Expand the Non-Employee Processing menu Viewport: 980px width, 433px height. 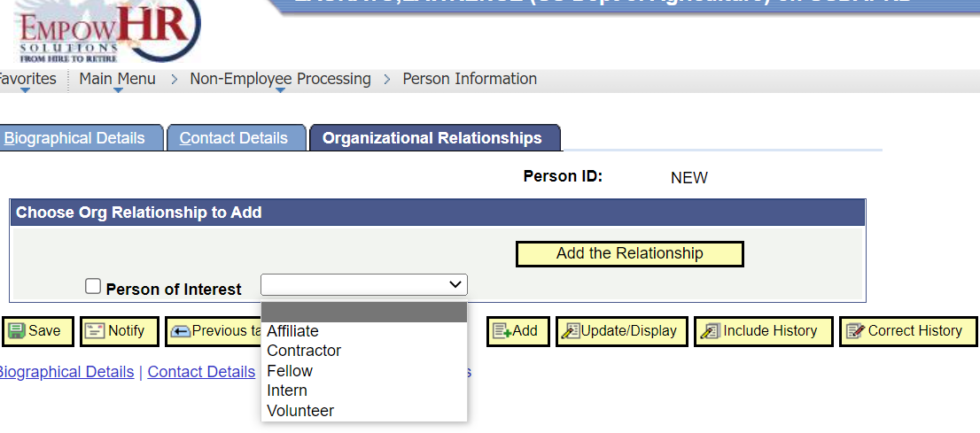point(280,80)
